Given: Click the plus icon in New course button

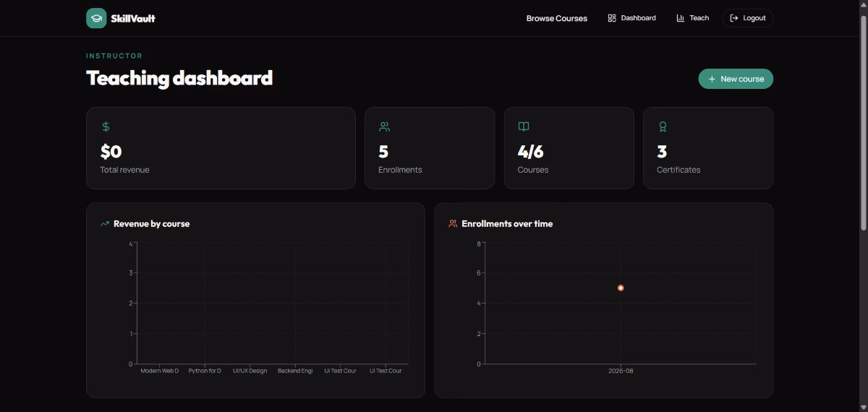Looking at the screenshot, I should pos(712,79).
